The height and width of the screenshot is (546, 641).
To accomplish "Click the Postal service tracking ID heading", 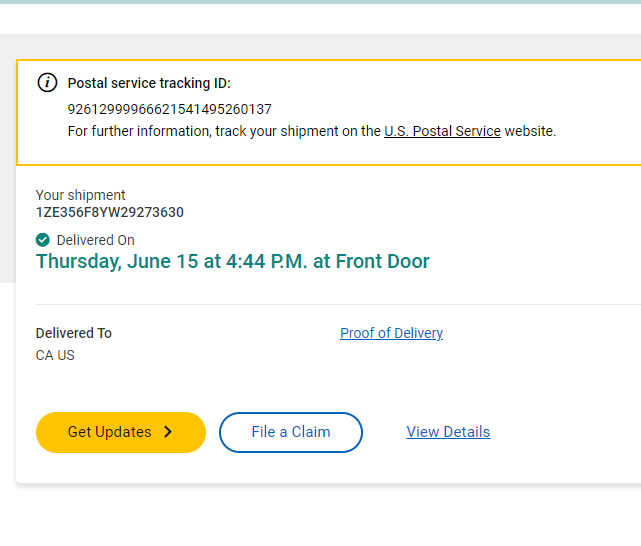I will [x=149, y=83].
